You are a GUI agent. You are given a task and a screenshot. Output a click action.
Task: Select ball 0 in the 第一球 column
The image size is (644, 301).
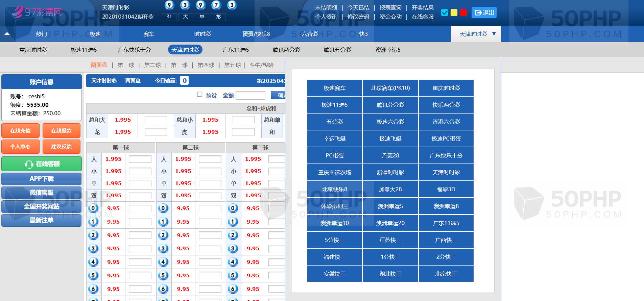tap(93, 208)
